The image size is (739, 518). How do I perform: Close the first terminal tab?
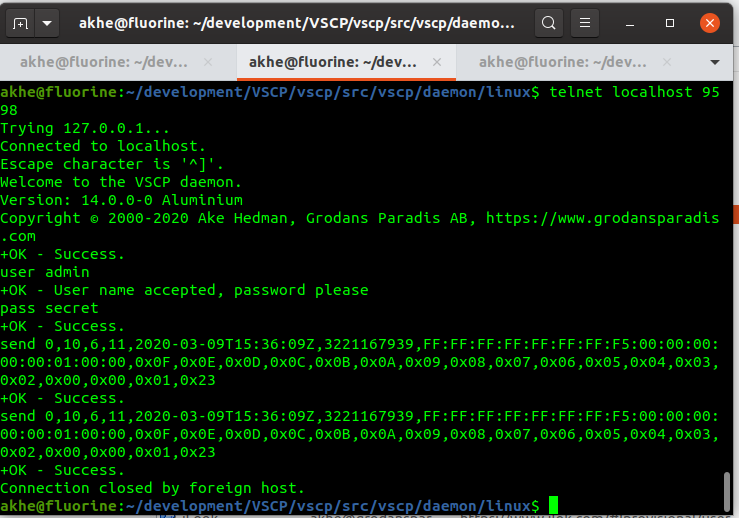click(x=208, y=62)
